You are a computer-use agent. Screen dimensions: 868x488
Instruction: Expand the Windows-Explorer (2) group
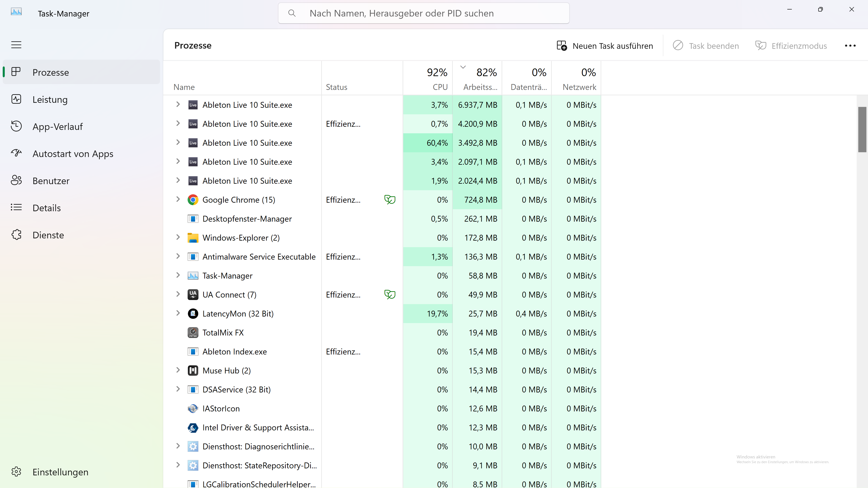pos(178,237)
